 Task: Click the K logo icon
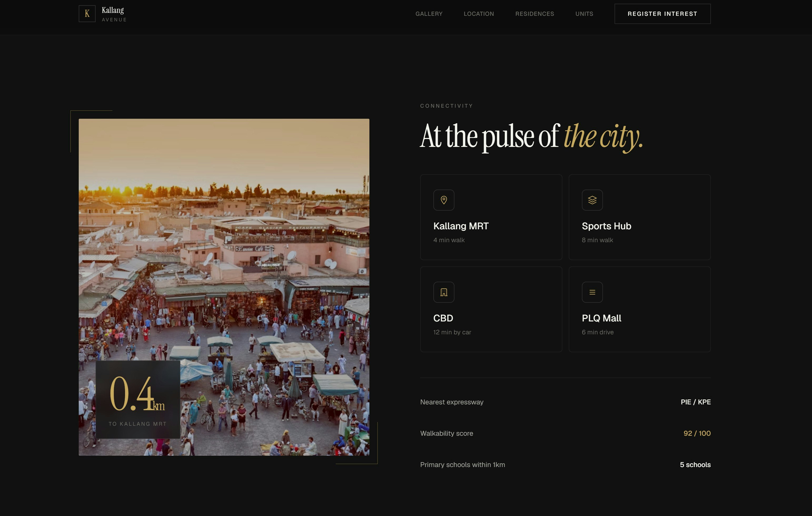click(x=87, y=14)
